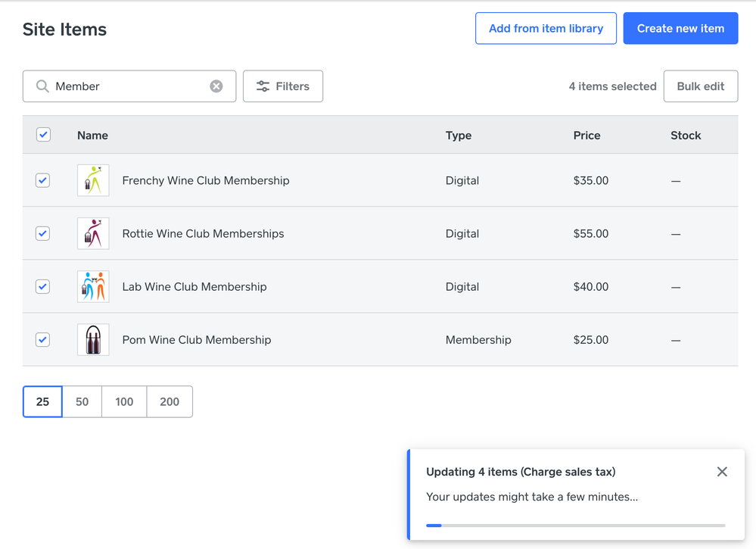Click Bulk edit button

[700, 86]
